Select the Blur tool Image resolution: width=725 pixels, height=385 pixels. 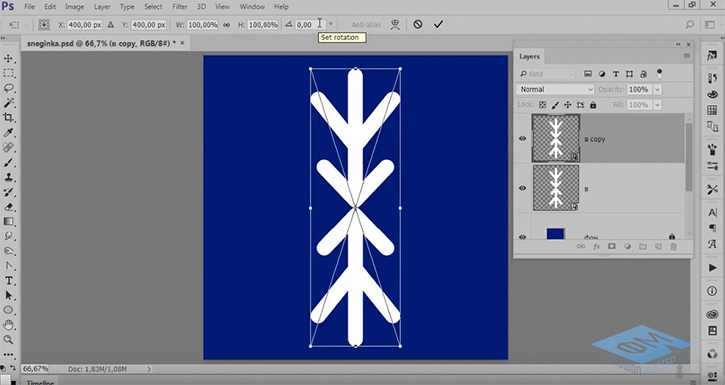coord(8,236)
